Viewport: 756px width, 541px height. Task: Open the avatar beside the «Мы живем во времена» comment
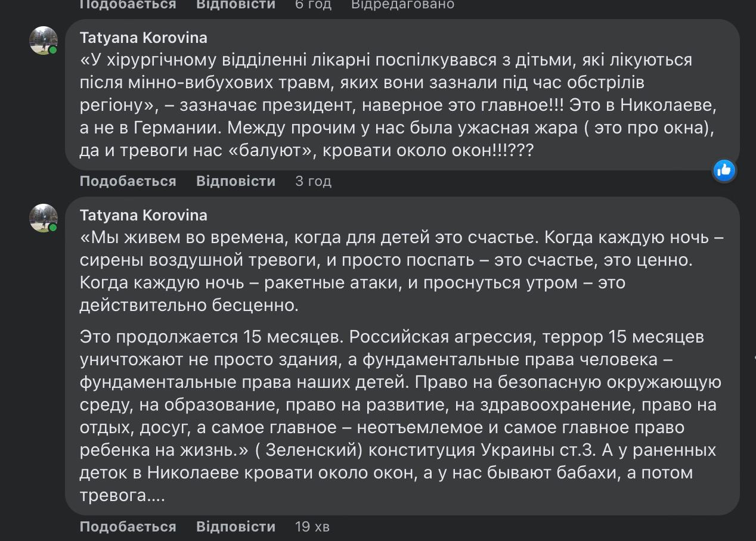44,218
